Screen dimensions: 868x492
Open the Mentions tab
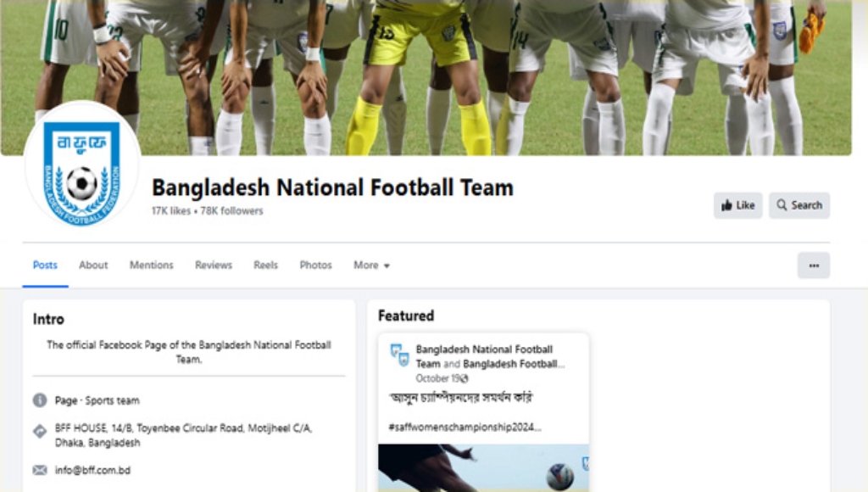[151, 266]
